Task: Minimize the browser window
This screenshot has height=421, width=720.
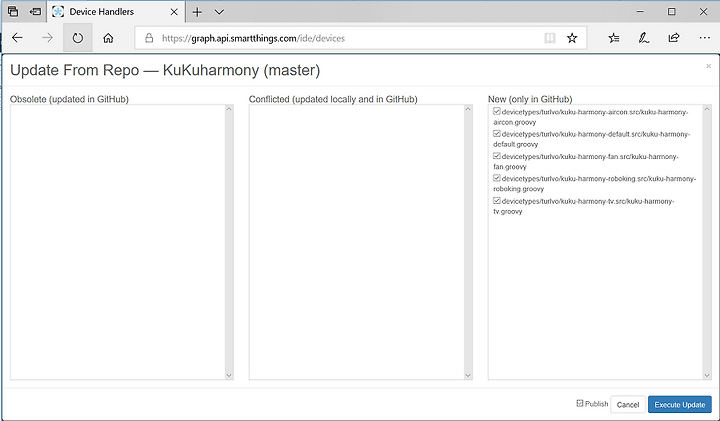Action: click(640, 11)
